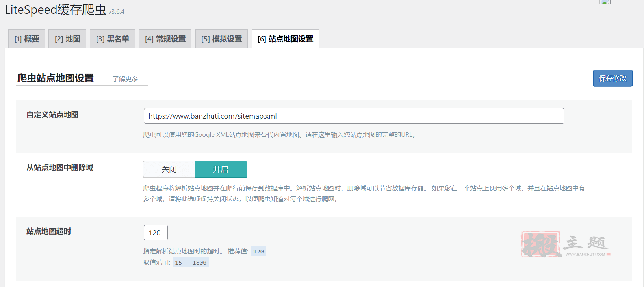Switch to the [2] 地图 tab
This screenshot has width=644, height=287.
pos(67,39)
